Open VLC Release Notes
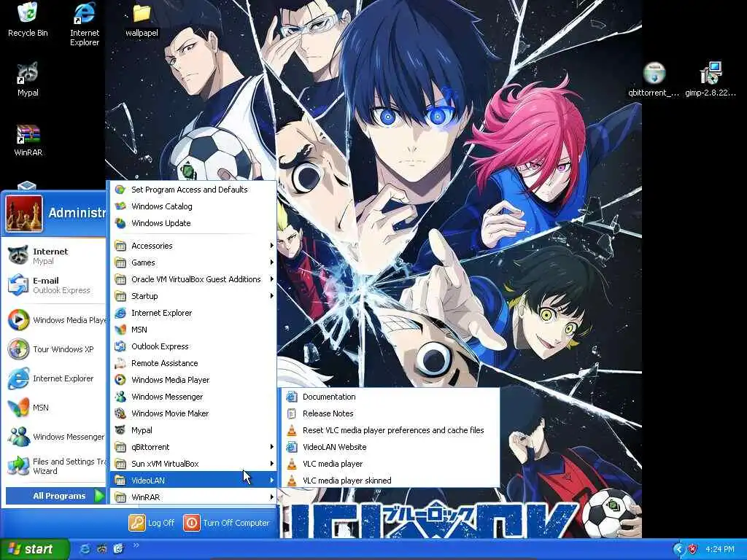Screen dimensions: 747x560 [391, 413]
